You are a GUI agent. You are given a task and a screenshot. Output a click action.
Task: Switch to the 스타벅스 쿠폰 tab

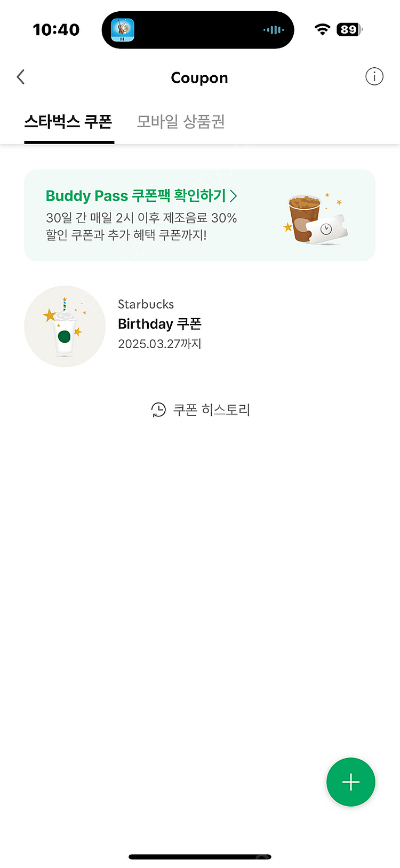click(68, 122)
